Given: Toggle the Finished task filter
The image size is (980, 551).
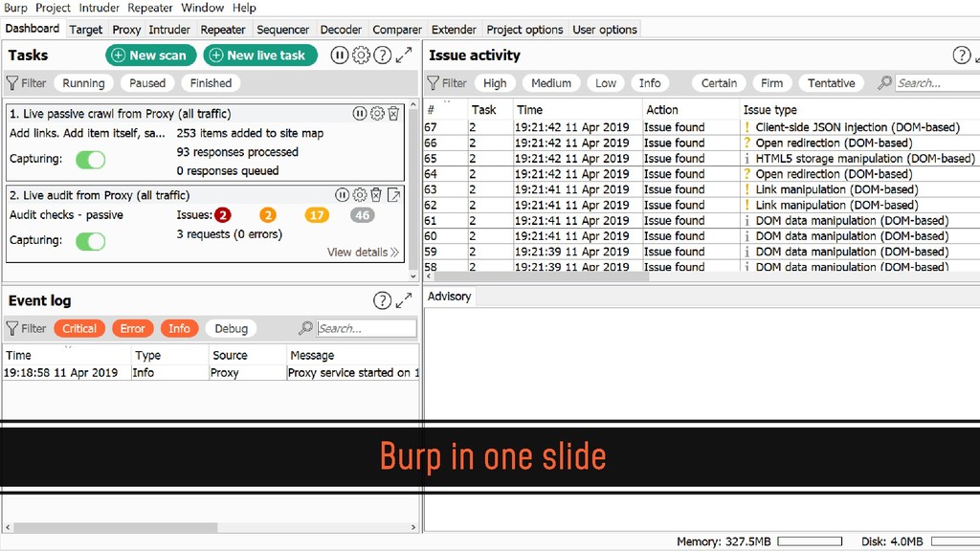Looking at the screenshot, I should (x=211, y=83).
